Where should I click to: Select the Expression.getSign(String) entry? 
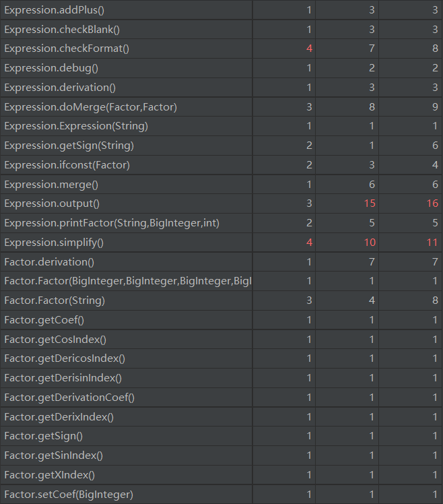[x=69, y=146]
